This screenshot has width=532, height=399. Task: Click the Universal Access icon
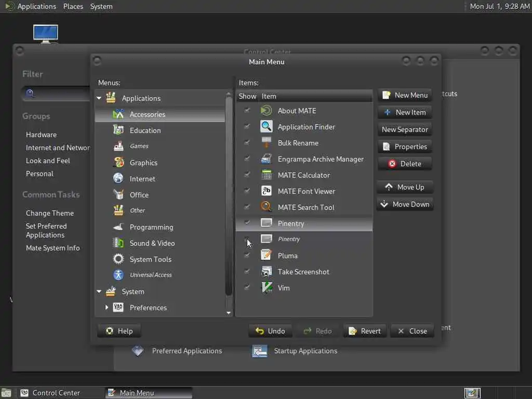pyautogui.click(x=118, y=275)
